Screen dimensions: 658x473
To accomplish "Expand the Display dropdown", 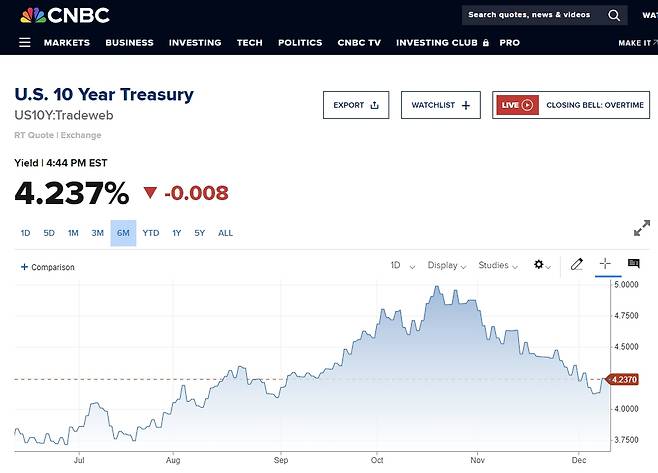I will (447, 266).
